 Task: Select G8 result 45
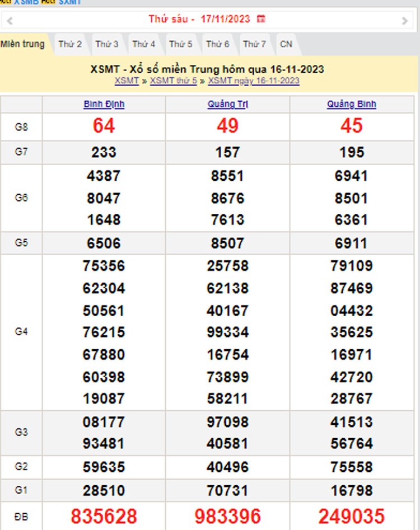tap(352, 126)
